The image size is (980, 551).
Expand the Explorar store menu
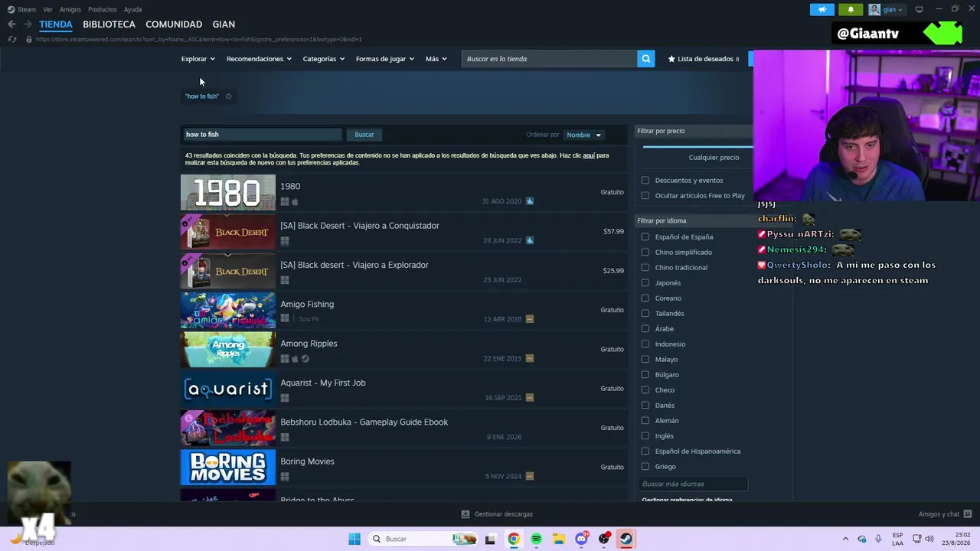pos(198,59)
